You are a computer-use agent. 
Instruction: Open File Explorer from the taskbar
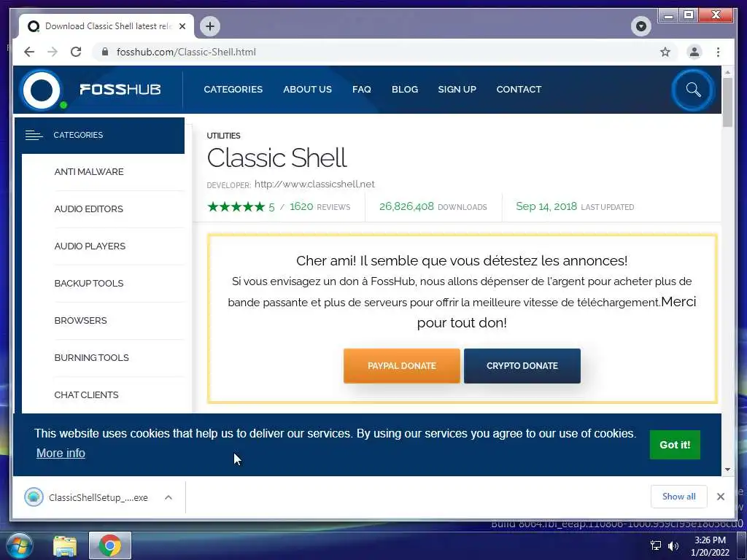tap(65, 545)
